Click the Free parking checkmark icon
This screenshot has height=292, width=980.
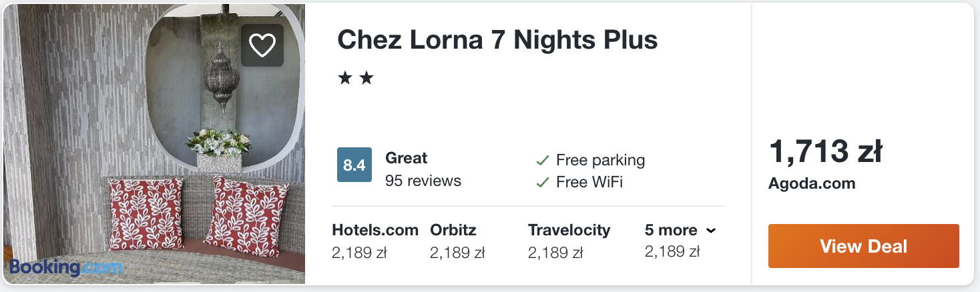point(543,161)
